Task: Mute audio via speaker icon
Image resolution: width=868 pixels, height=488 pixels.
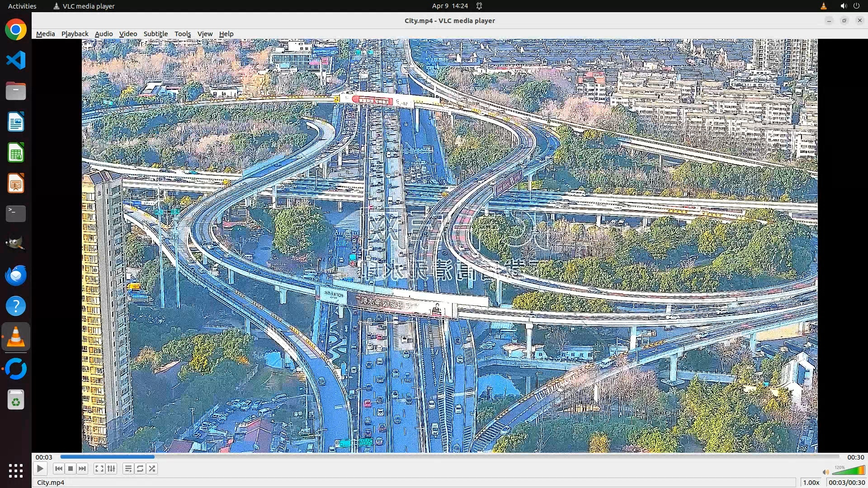Action: (826, 472)
